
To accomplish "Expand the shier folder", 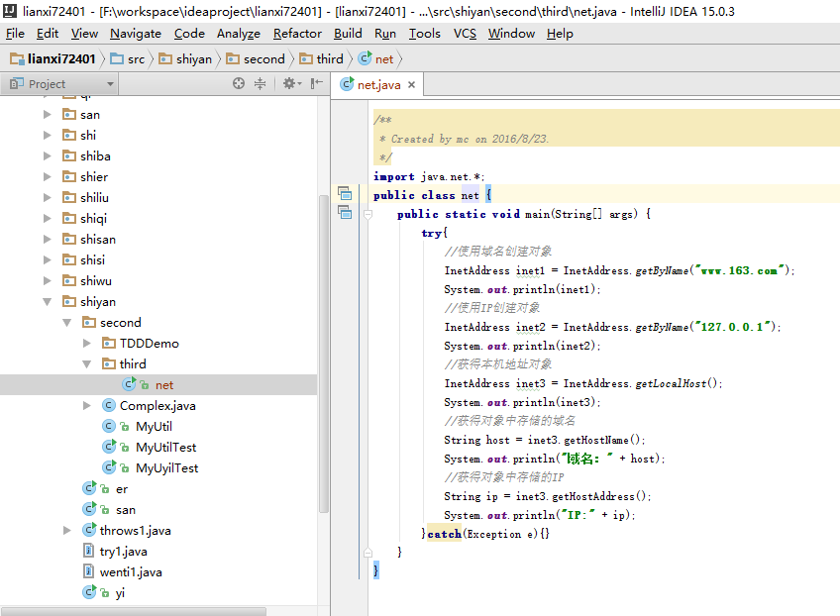I will pyautogui.click(x=48, y=176).
